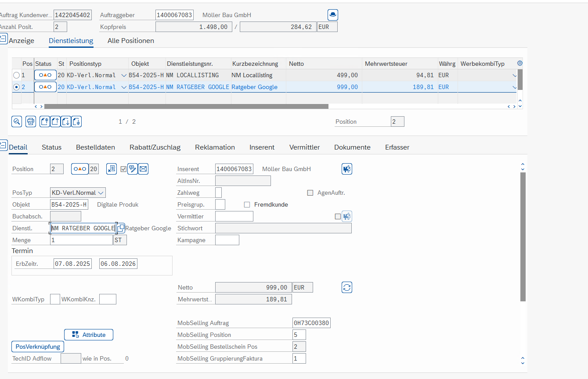Open the note edit icon with pencil
This screenshot has height=379, width=588.
133,169
